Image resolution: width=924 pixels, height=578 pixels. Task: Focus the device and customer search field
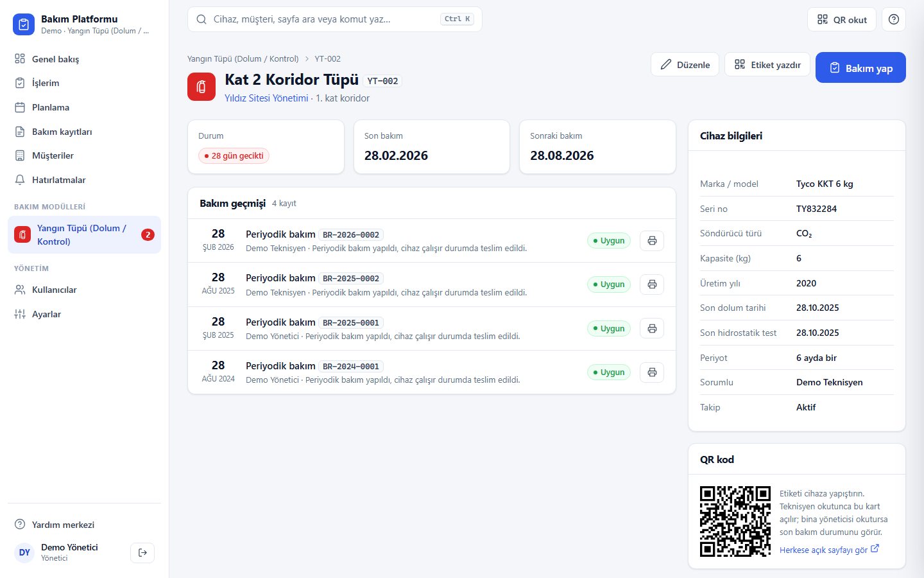335,19
